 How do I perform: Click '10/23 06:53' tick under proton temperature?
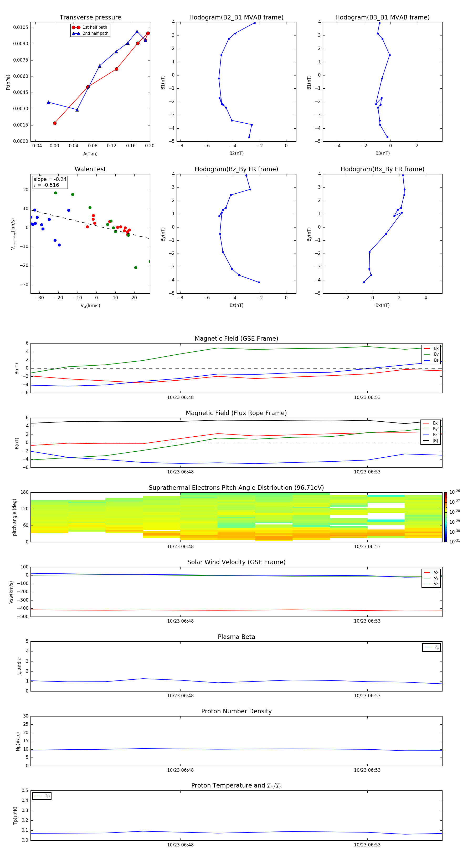(367, 845)
